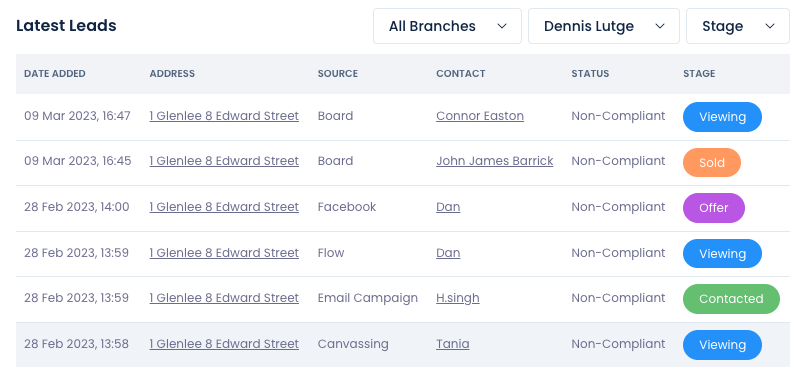Click the purple Offer stage badge
Image resolution: width=806 pixels, height=367 pixels.
713,208
